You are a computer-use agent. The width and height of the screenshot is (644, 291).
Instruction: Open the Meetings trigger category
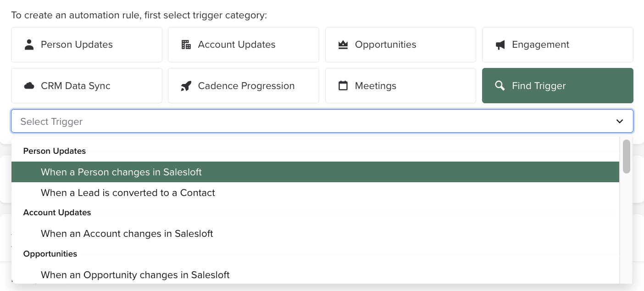tap(400, 85)
